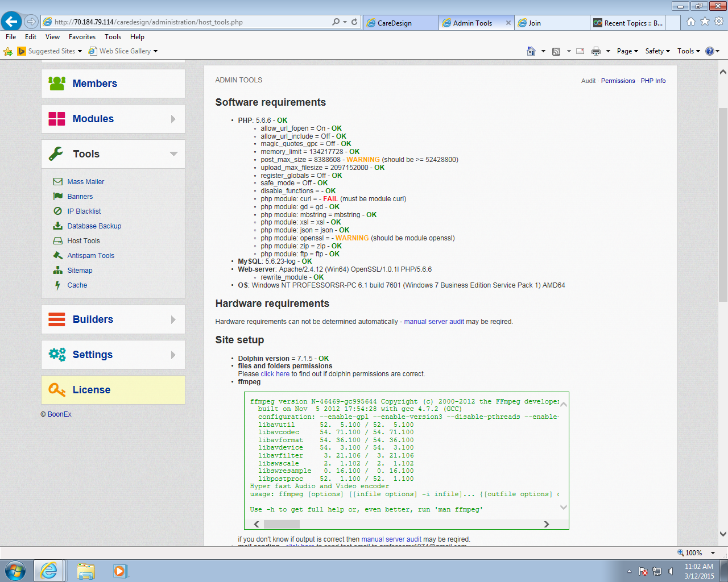This screenshot has width=728, height=582.
Task: Click the IP Blacklist ban icon
Action: 57,211
